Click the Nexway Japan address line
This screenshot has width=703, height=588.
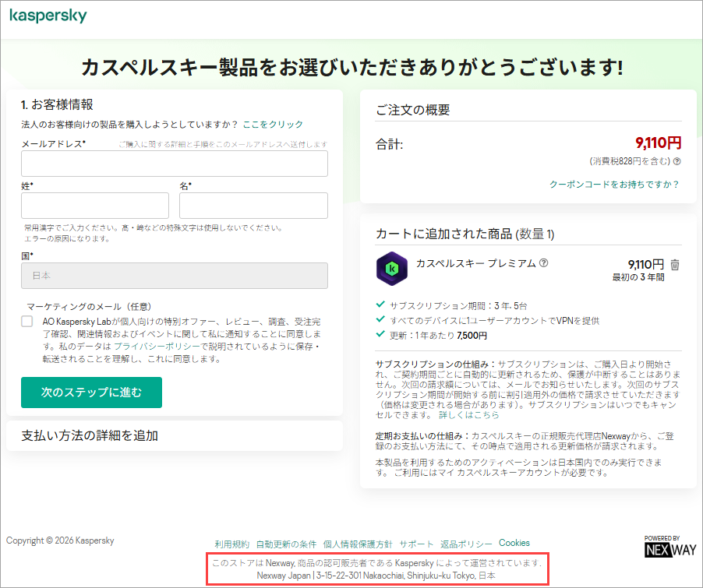(376, 576)
